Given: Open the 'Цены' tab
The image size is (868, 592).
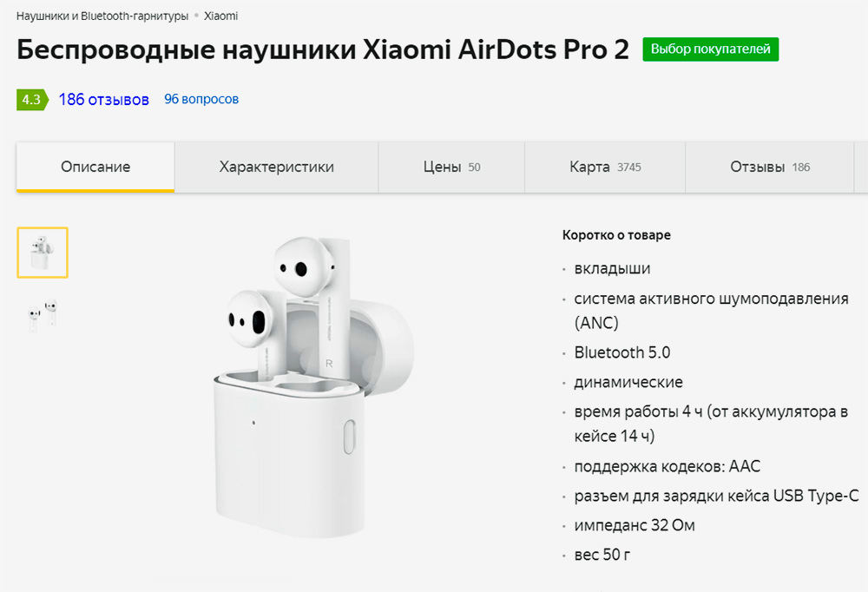Looking at the screenshot, I should coord(451,167).
